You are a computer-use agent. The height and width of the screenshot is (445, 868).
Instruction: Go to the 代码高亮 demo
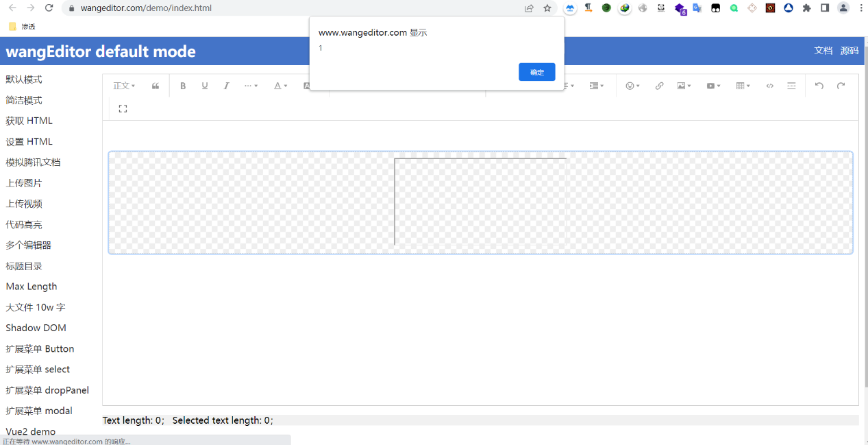tap(24, 224)
